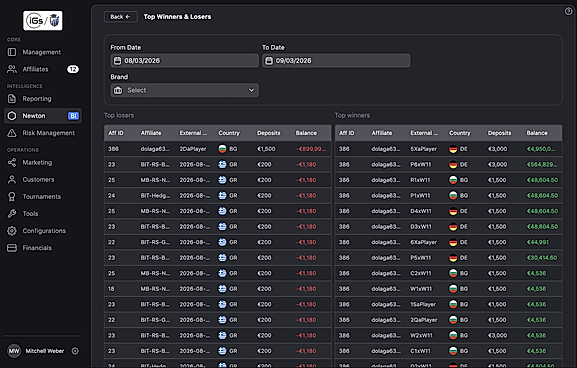
Task: Click Germany flag in 5XaPlayer winner row
Action: (453, 149)
